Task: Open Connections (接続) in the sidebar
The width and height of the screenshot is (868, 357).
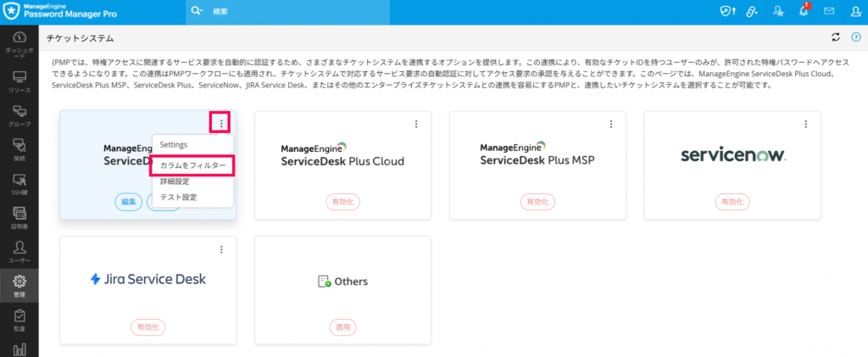Action: click(19, 150)
